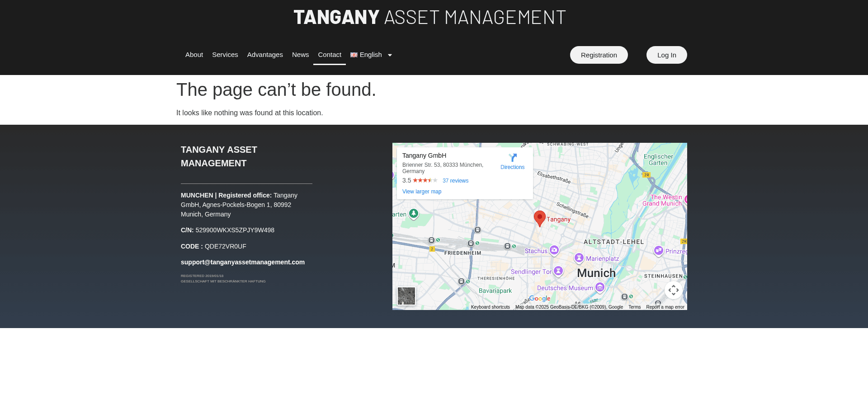Open the satellite view thumbnail
Image resolution: width=868 pixels, height=418 pixels.
tap(406, 296)
